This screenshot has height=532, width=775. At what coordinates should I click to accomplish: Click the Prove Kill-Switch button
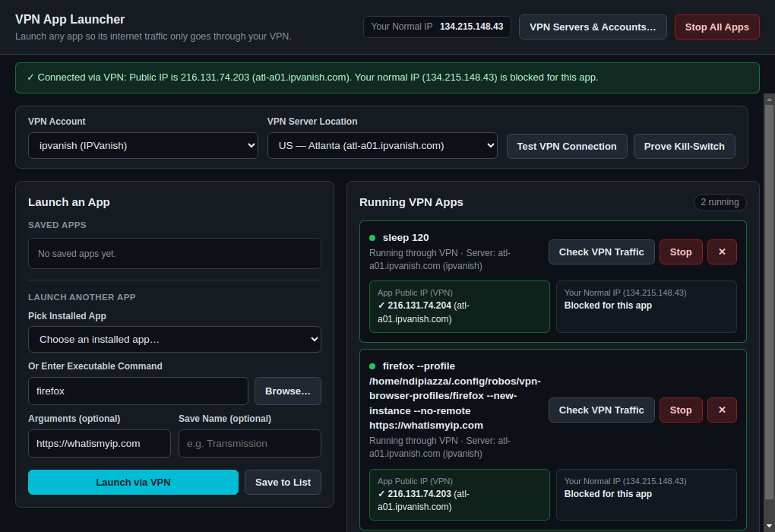684,147
